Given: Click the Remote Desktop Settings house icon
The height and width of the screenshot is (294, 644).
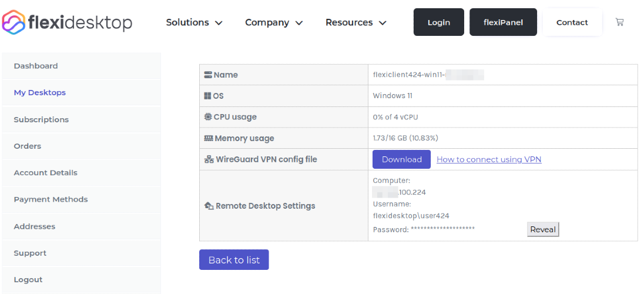Looking at the screenshot, I should (209, 206).
